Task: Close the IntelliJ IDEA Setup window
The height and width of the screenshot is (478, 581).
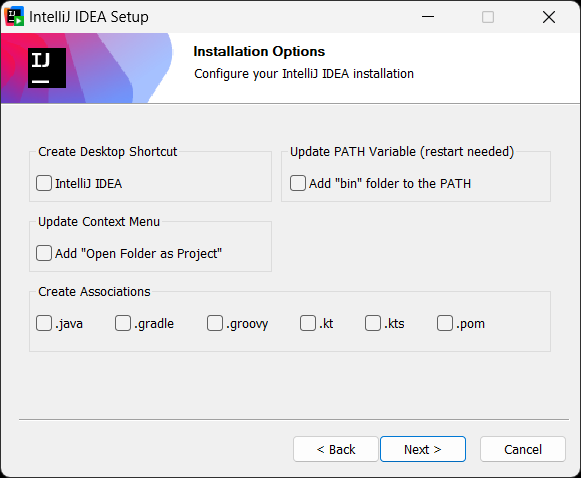Action: coord(549,17)
